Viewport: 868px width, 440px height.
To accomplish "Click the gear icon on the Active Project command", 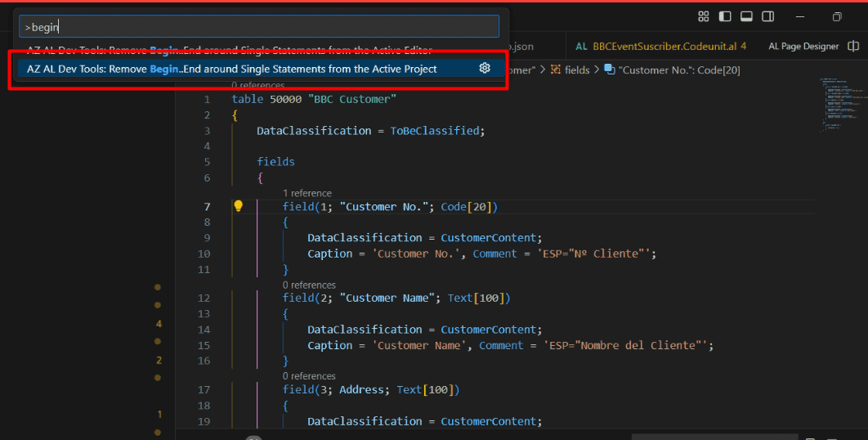I will click(x=485, y=68).
